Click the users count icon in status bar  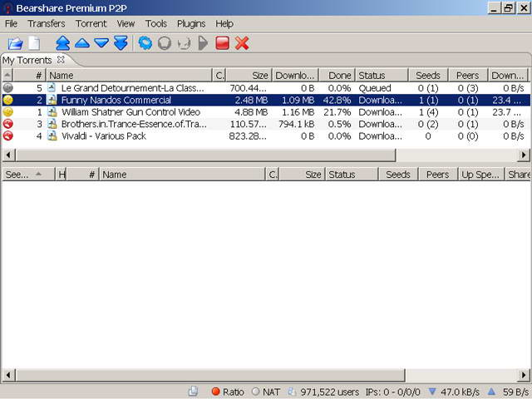[x=292, y=392]
